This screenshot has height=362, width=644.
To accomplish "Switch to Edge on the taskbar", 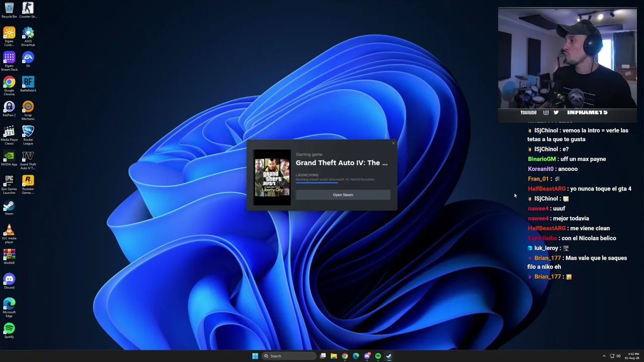I will click(356, 356).
